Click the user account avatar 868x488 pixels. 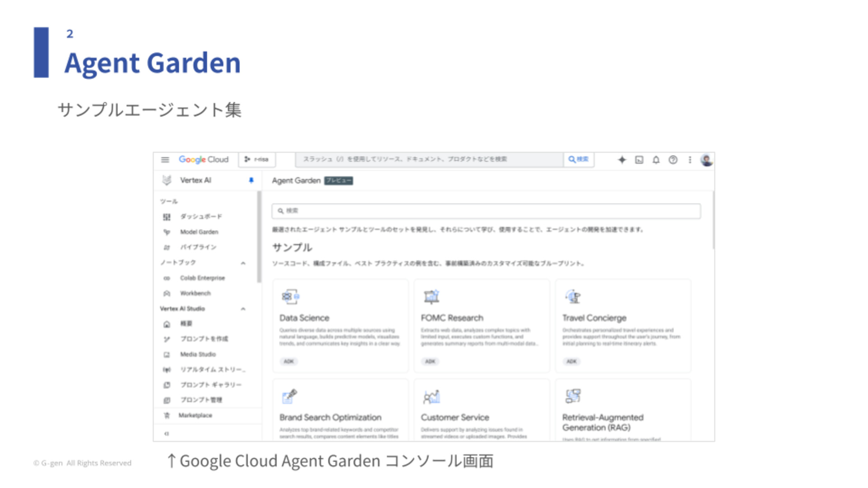(707, 160)
